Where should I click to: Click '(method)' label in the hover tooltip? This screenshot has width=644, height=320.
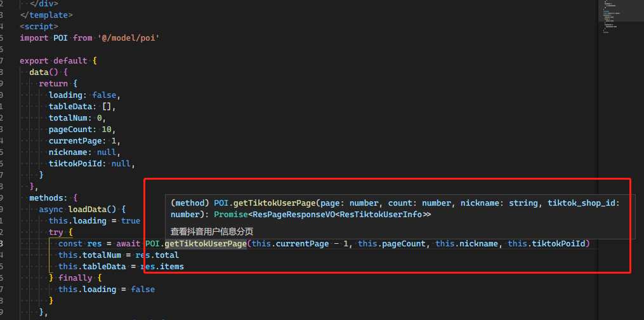pyautogui.click(x=190, y=203)
